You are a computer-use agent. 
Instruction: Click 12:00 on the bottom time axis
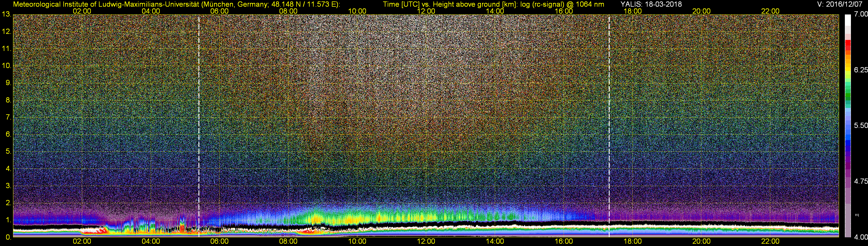coord(426,242)
